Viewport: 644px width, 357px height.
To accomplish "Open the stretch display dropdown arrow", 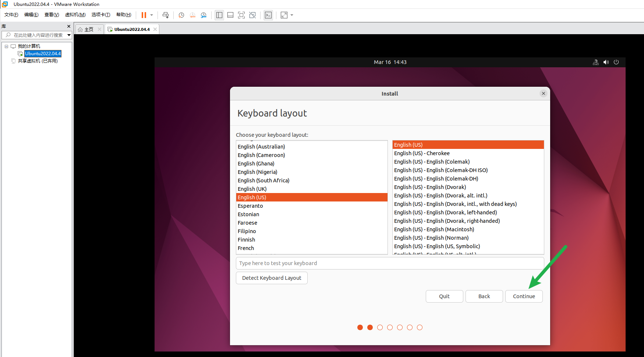I will pos(292,15).
